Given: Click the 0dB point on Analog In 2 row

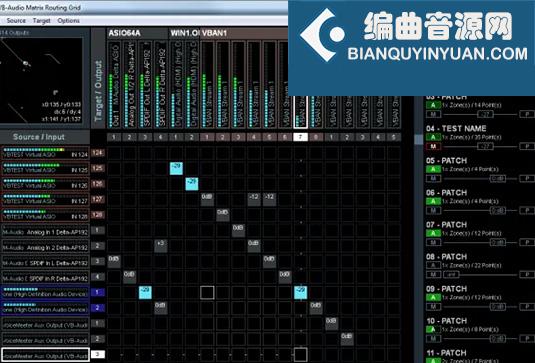Looking at the screenshot, I should tap(254, 246).
